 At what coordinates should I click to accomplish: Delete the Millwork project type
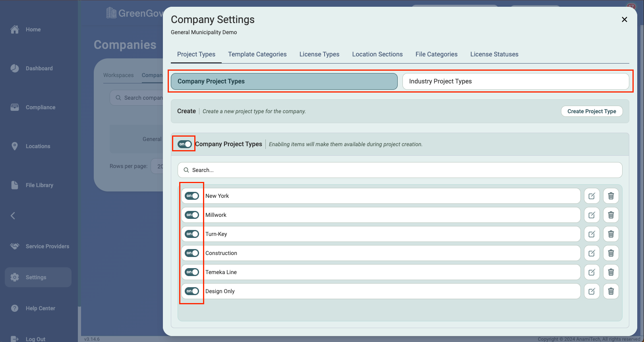click(611, 215)
